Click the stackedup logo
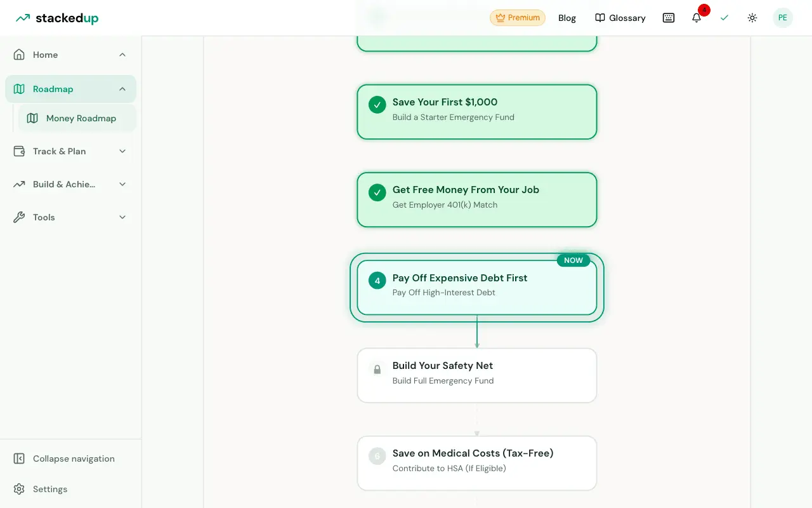This screenshot has height=508, width=812. (57, 18)
